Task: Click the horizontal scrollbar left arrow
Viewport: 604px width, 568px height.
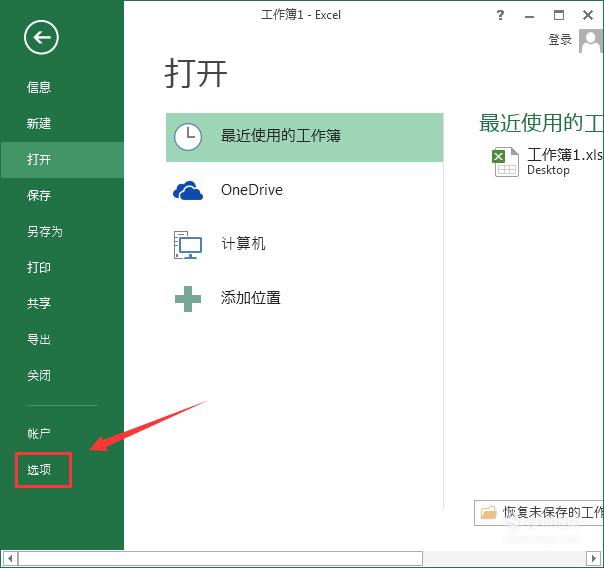Action: click(x=10, y=558)
